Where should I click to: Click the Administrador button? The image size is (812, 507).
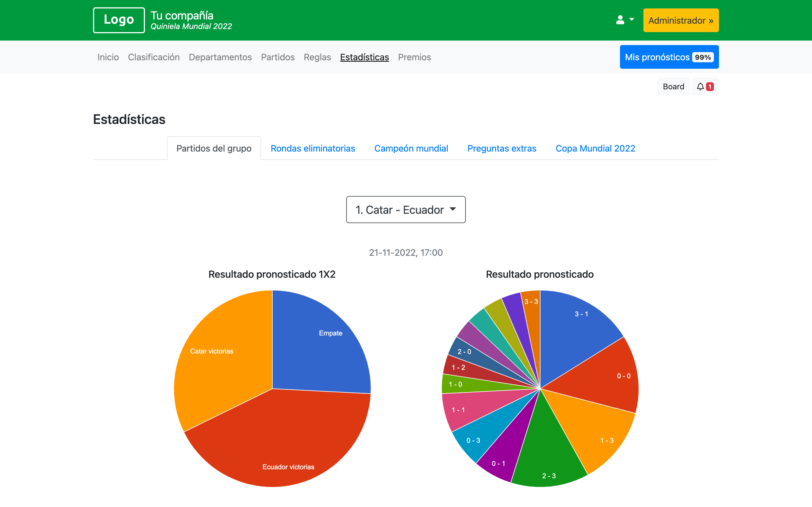[680, 21]
